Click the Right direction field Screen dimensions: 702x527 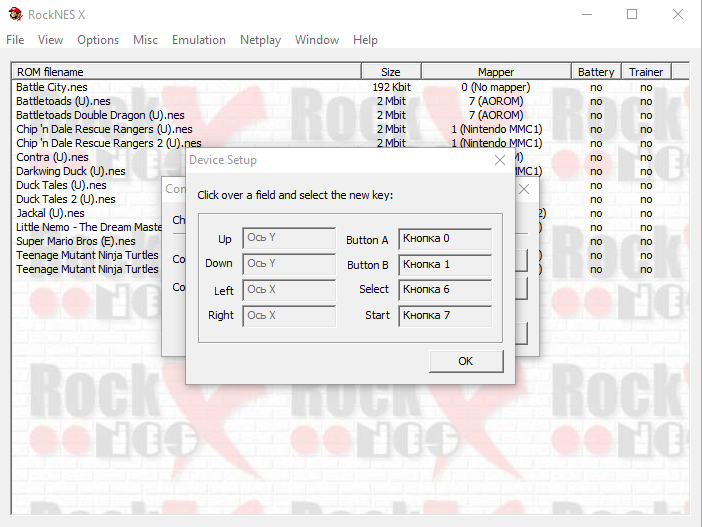coord(289,316)
